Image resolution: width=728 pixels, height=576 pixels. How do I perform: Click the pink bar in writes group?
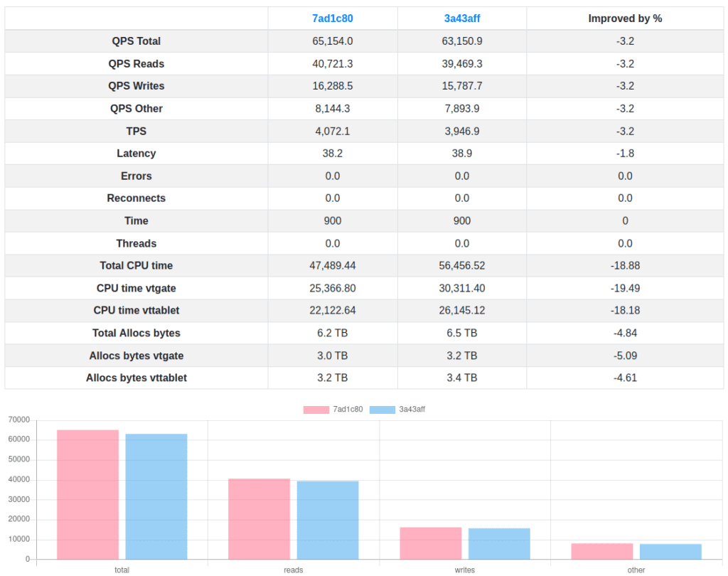[430, 543]
